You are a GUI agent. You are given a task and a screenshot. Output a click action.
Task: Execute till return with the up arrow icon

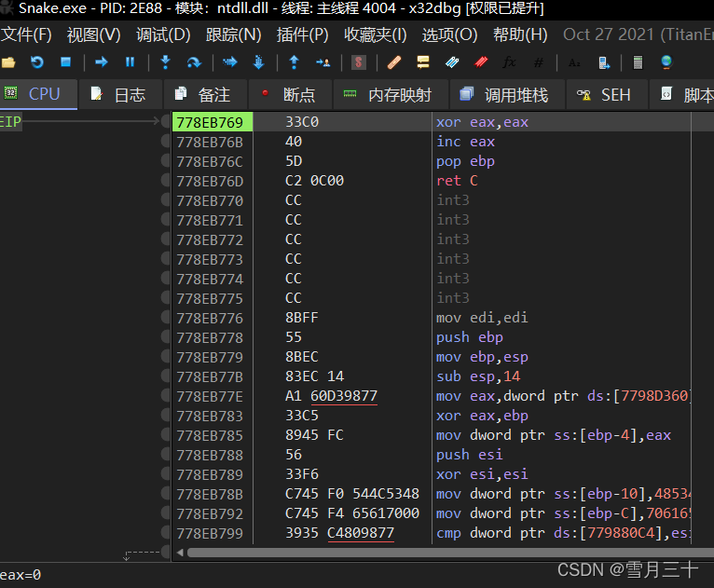tap(295, 62)
